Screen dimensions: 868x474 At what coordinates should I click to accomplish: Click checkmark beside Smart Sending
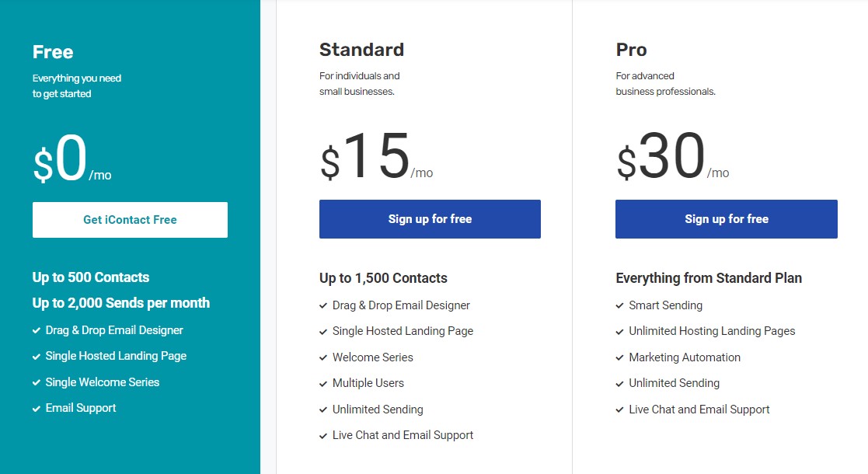point(620,305)
